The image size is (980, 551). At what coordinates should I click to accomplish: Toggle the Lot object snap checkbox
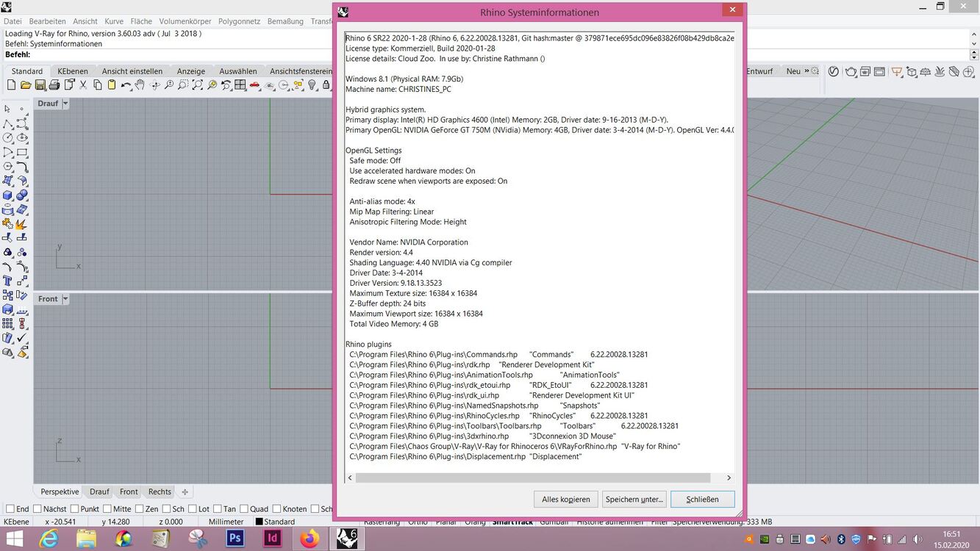[x=193, y=508]
